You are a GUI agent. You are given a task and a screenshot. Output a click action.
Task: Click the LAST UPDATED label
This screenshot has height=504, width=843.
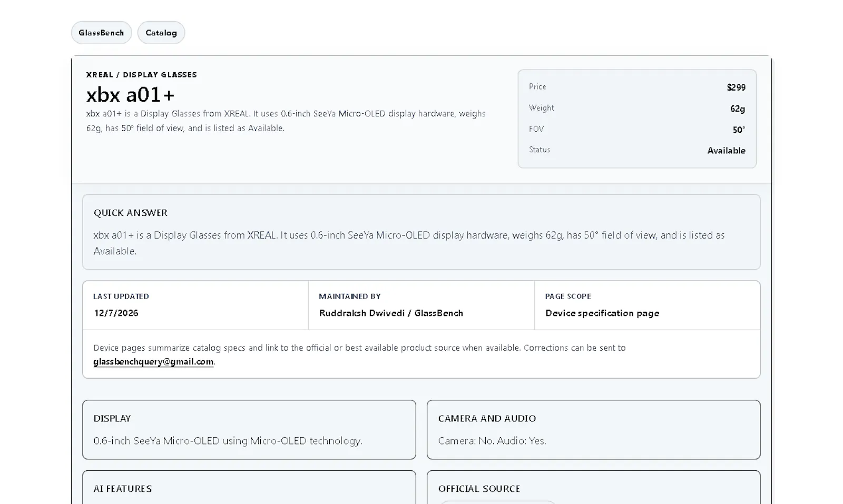[x=121, y=297]
